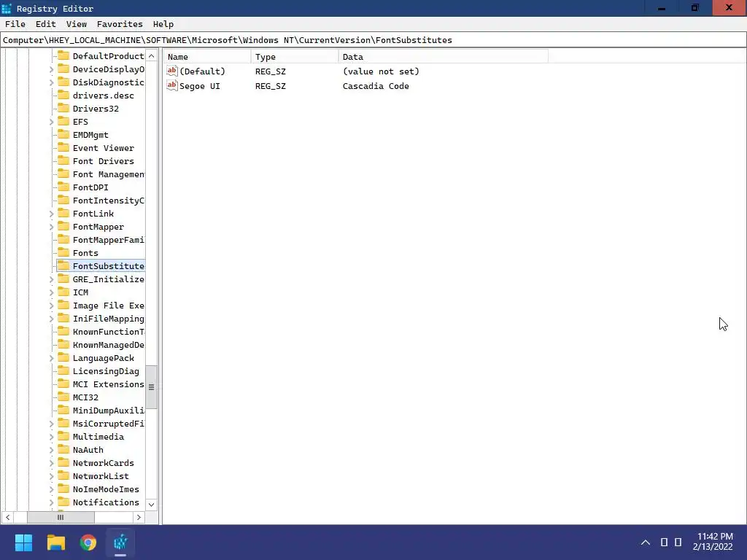
Task: Show hidden system tray icons
Action: pos(646,542)
